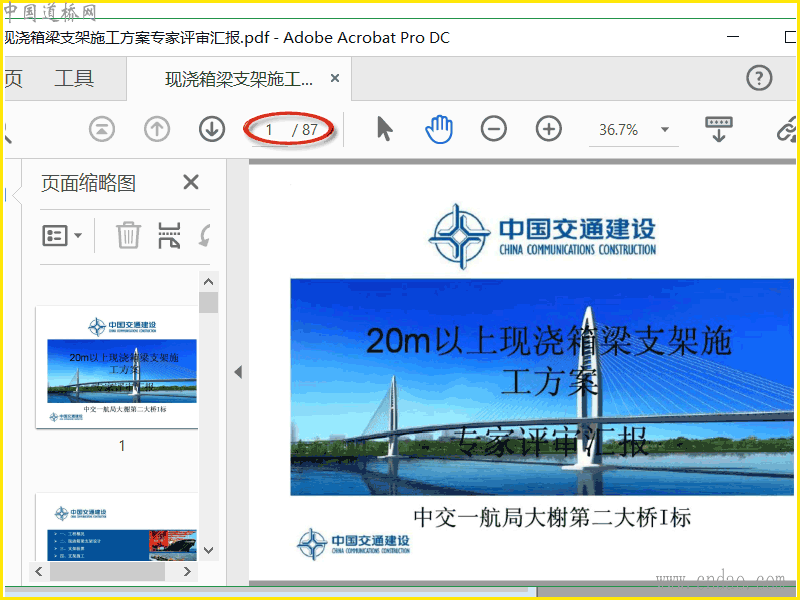Viewport: 800px width, 600px height.
Task: Click the document bottom horizontal scrollbar
Action: pos(270,591)
